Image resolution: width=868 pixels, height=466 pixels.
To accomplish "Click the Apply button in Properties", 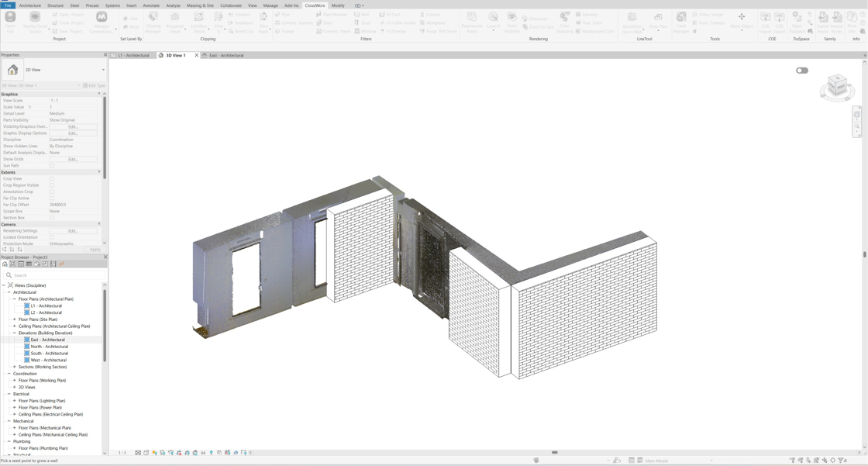I will click(95, 250).
